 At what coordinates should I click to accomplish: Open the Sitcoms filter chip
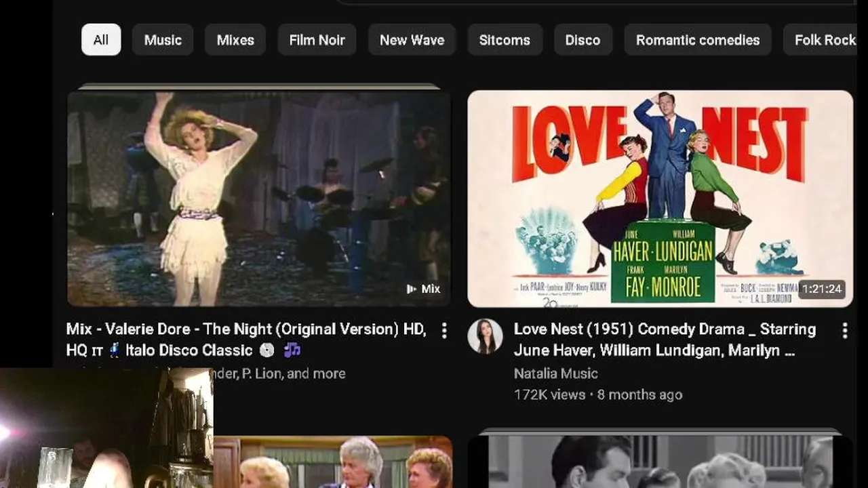tap(505, 40)
